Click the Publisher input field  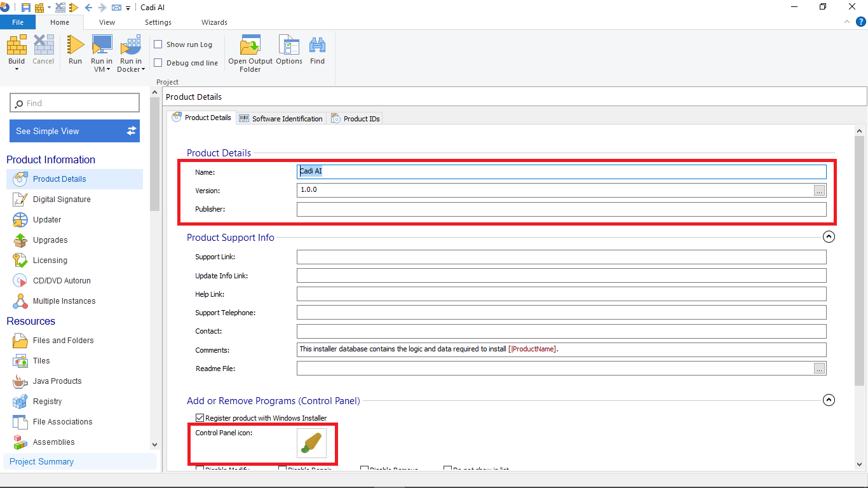pos(561,210)
